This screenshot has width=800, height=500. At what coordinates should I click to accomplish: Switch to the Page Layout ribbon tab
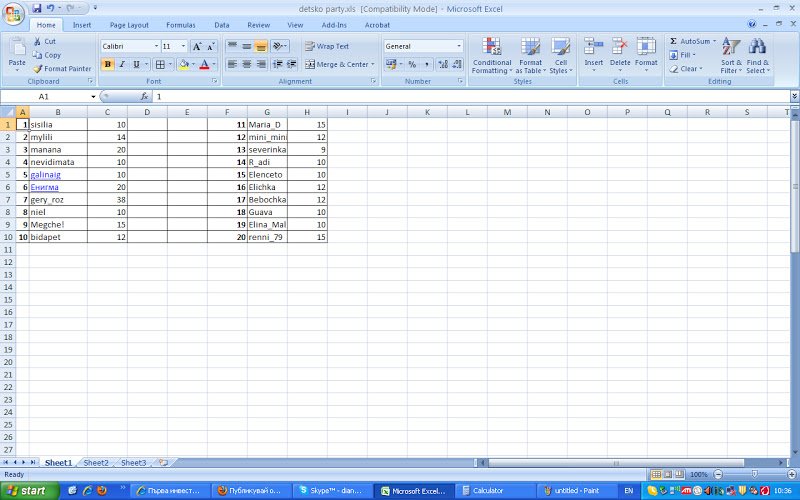(x=129, y=24)
